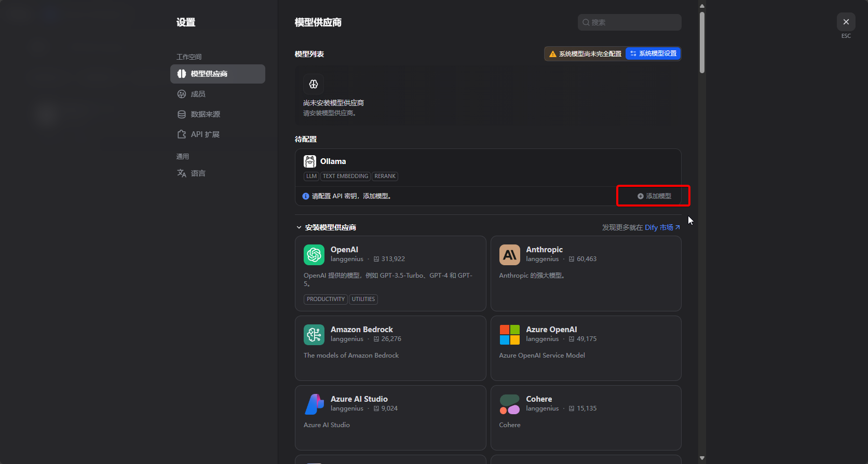Click the Cohere provider logo icon
Screen dimensions: 868x464
(509, 404)
